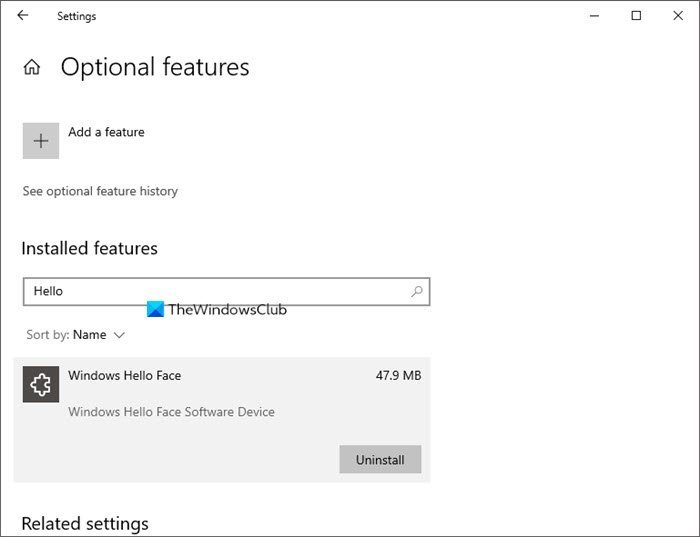Go back using the arrow icon
This screenshot has width=700, height=537.
(x=23, y=16)
